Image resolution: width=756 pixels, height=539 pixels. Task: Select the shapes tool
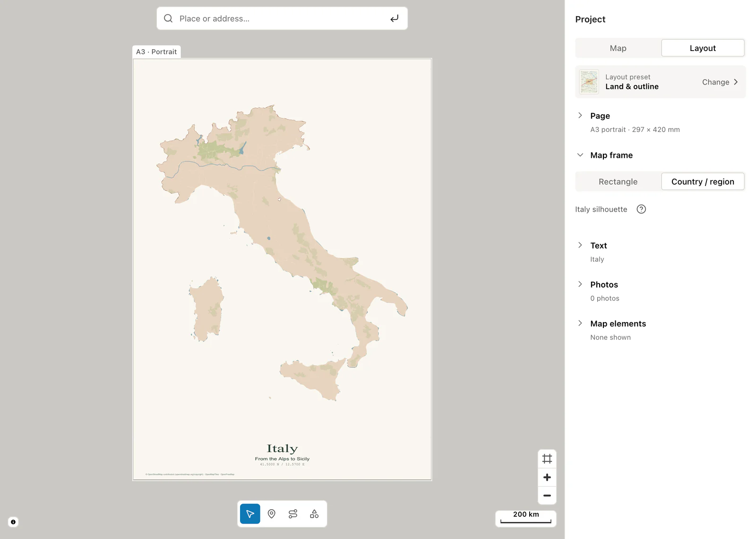coord(314,514)
